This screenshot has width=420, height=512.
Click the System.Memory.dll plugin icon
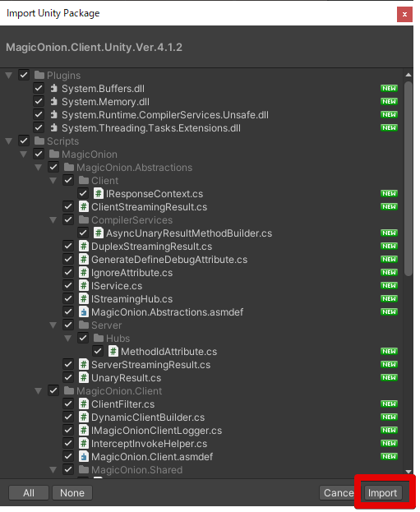(x=54, y=102)
